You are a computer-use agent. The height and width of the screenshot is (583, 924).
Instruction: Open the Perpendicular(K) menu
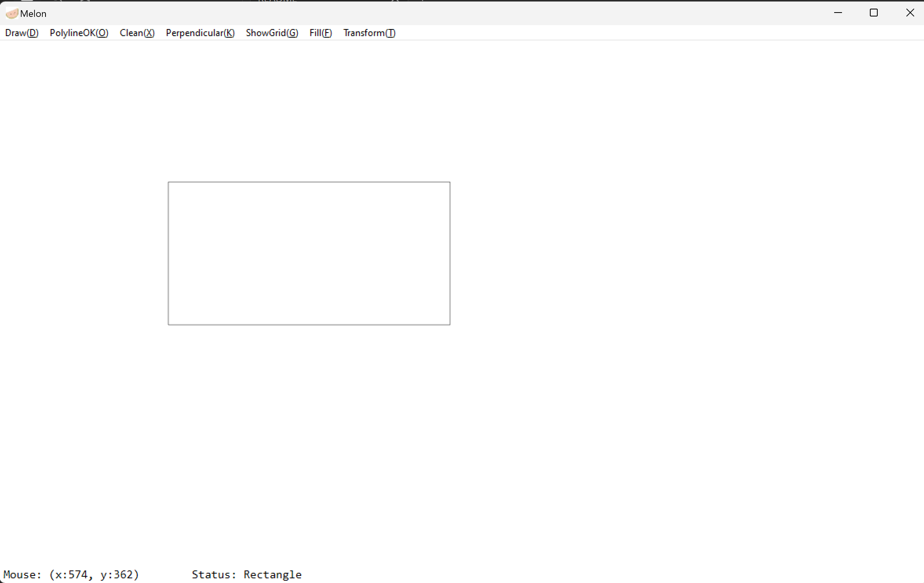click(x=200, y=33)
